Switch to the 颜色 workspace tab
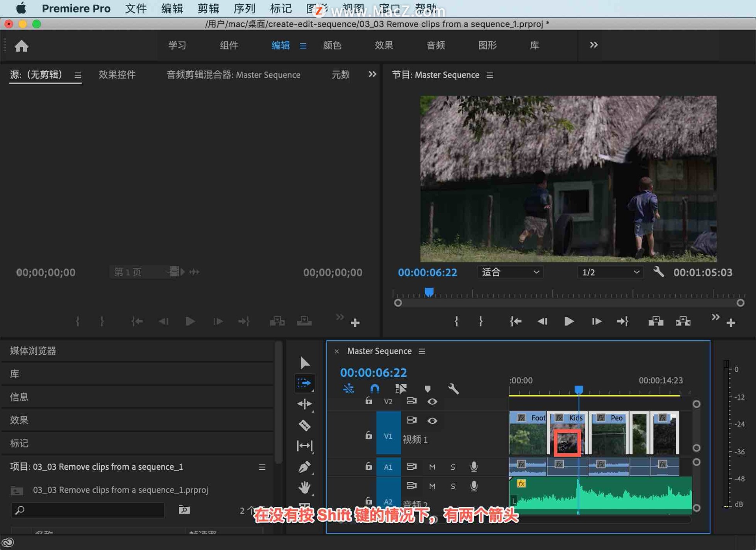This screenshot has width=756, height=550. click(x=332, y=45)
